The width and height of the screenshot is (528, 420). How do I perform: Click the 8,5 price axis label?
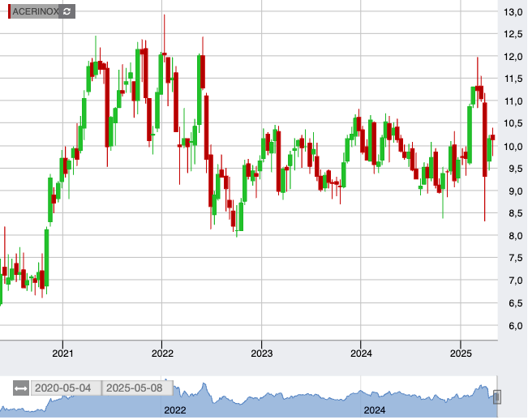pyautogui.click(x=515, y=213)
